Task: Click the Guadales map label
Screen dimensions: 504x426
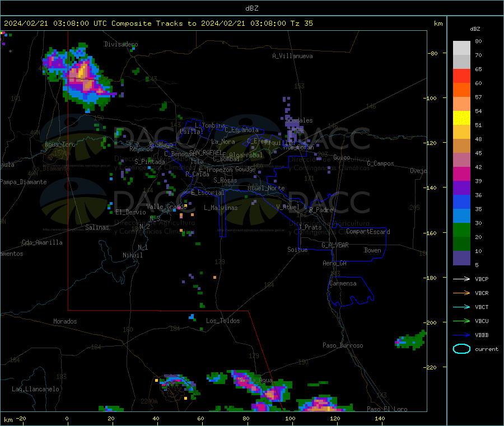Action: [299, 120]
